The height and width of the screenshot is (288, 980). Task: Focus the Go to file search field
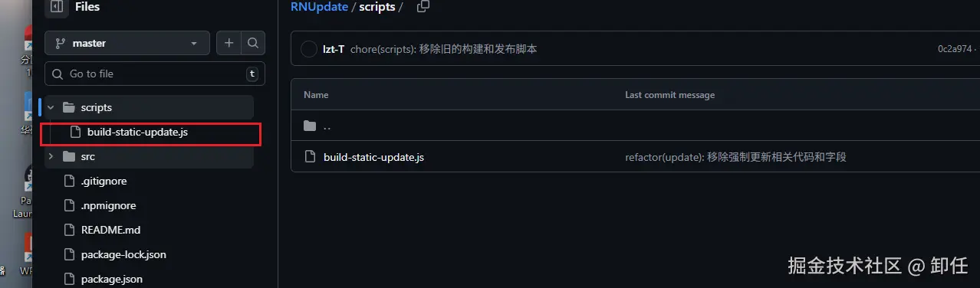[x=155, y=74]
